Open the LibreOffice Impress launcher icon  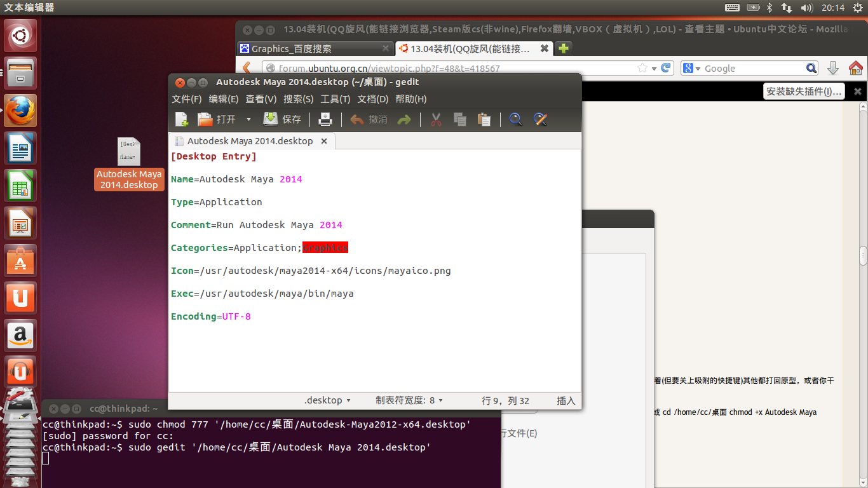point(21,223)
